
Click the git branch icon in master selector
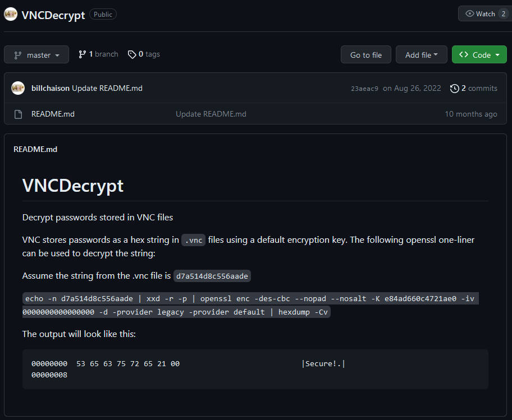coord(18,55)
